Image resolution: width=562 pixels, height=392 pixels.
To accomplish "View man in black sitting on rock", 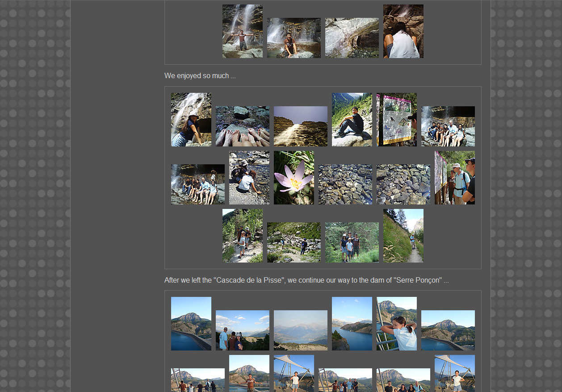I will (x=352, y=120).
